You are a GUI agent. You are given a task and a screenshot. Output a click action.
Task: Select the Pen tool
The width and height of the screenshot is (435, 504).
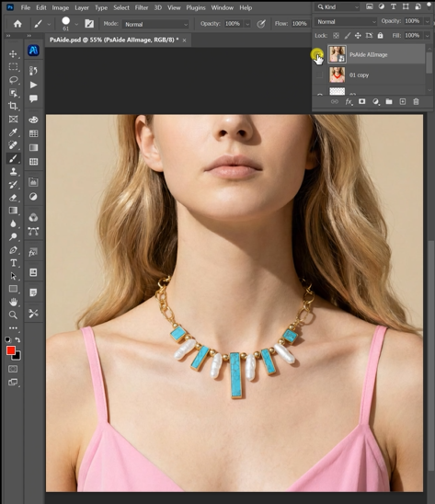pos(13,250)
